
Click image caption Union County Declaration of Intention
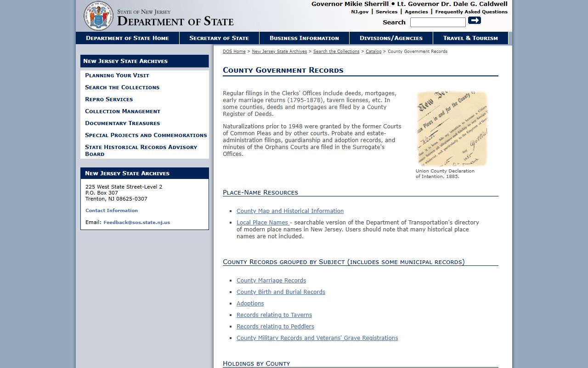(445, 173)
